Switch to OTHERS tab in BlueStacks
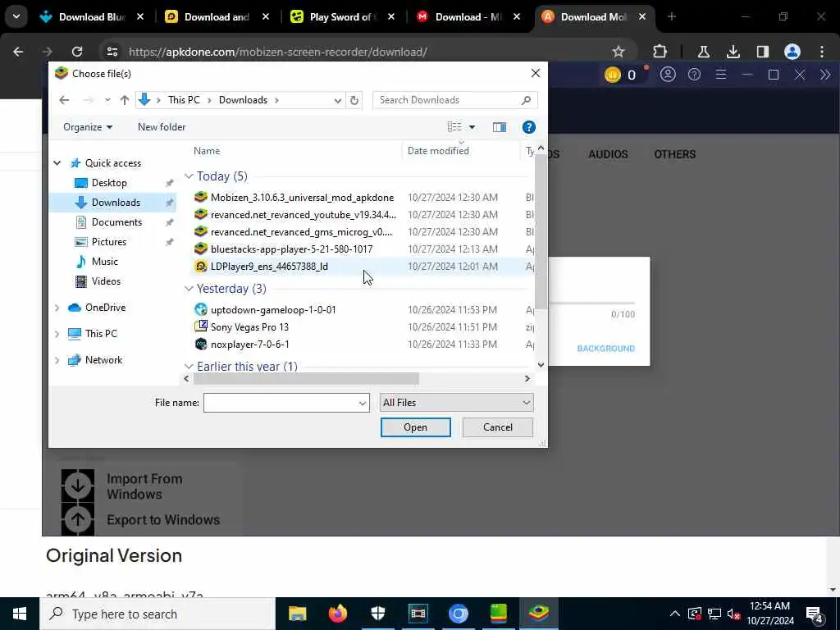Screen dimensions: 840x630 pyautogui.click(x=674, y=154)
